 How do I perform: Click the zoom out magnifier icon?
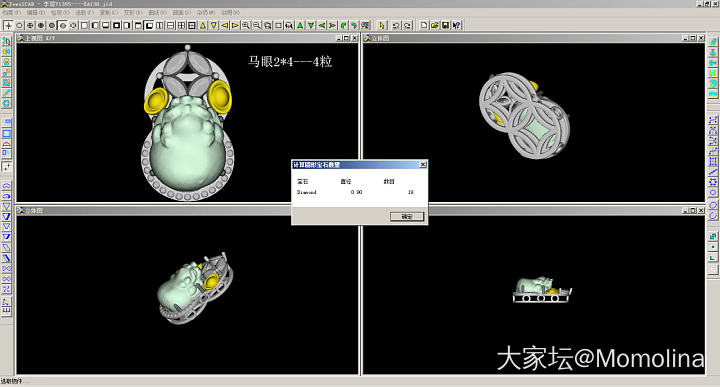(257, 25)
